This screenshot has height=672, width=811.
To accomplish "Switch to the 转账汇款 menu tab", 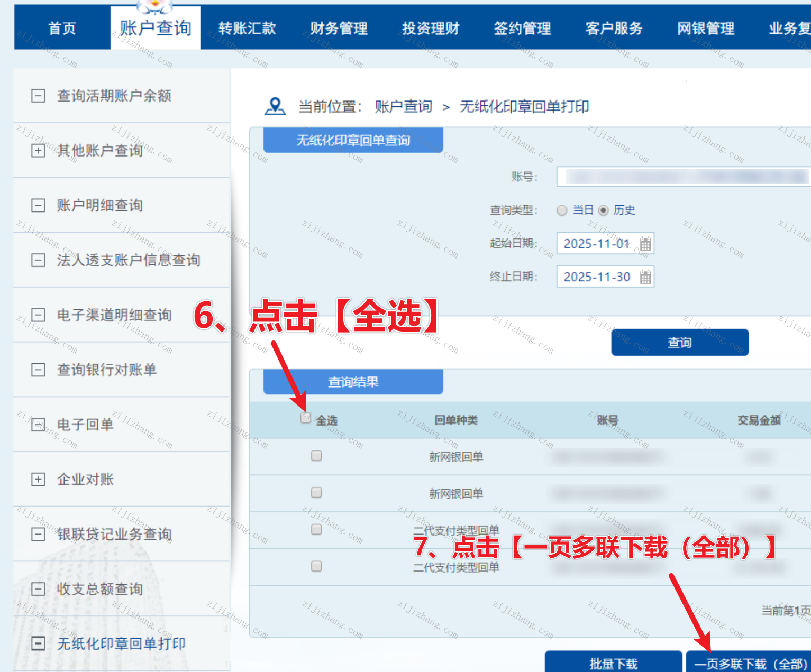I will [x=247, y=29].
